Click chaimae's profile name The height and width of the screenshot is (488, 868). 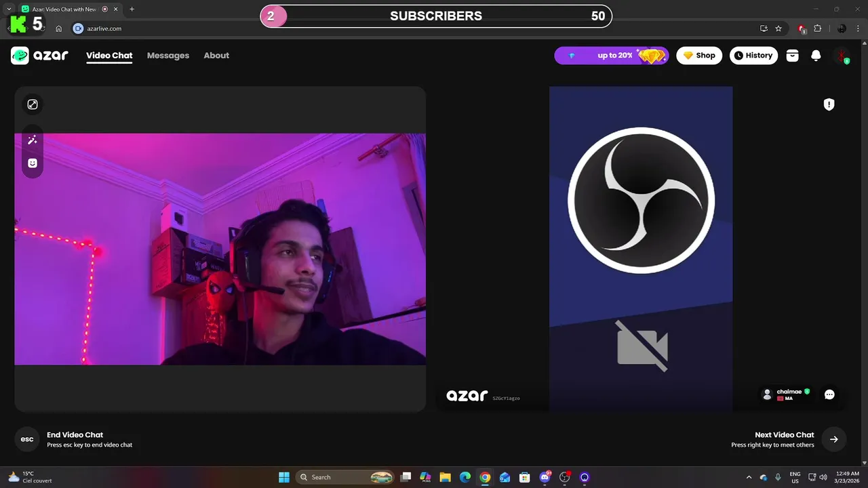click(x=789, y=392)
